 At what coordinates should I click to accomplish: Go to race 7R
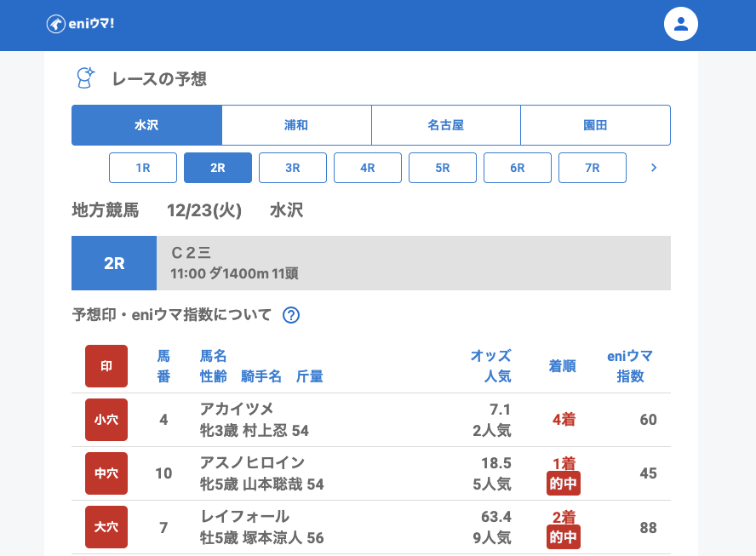coord(593,168)
